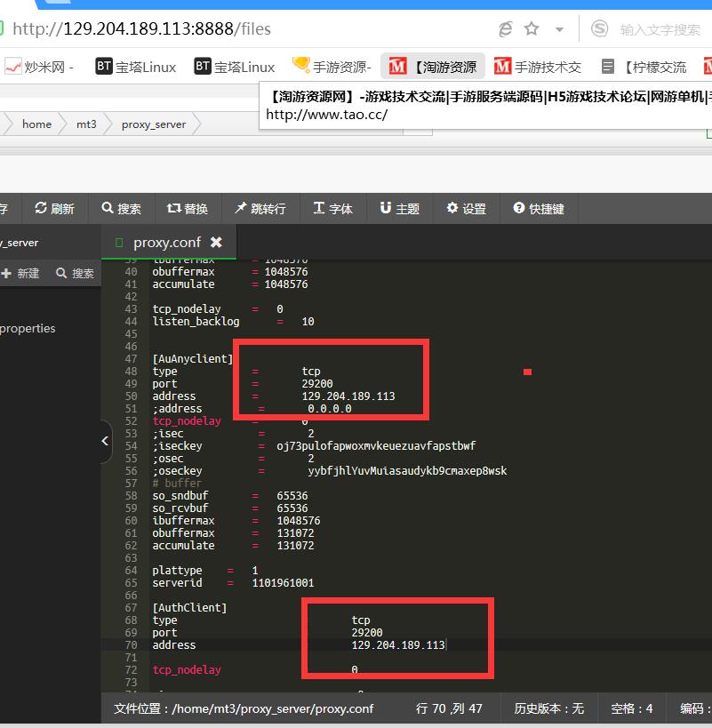Open the 替换 replace tool

pos(187,208)
